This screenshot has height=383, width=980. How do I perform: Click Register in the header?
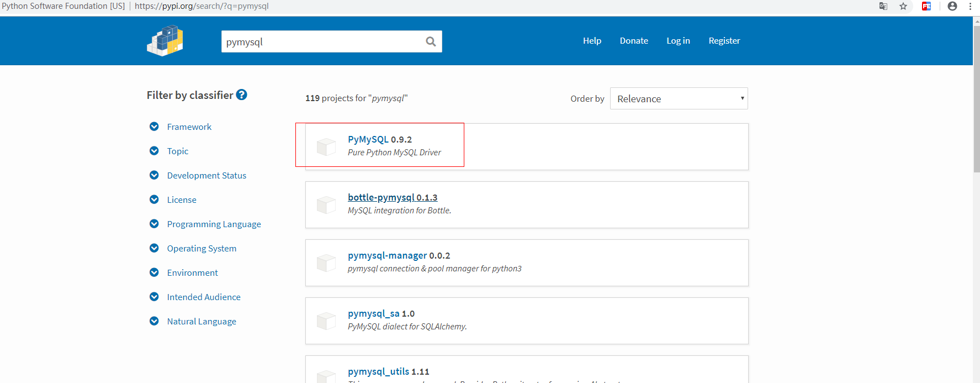click(x=724, y=41)
